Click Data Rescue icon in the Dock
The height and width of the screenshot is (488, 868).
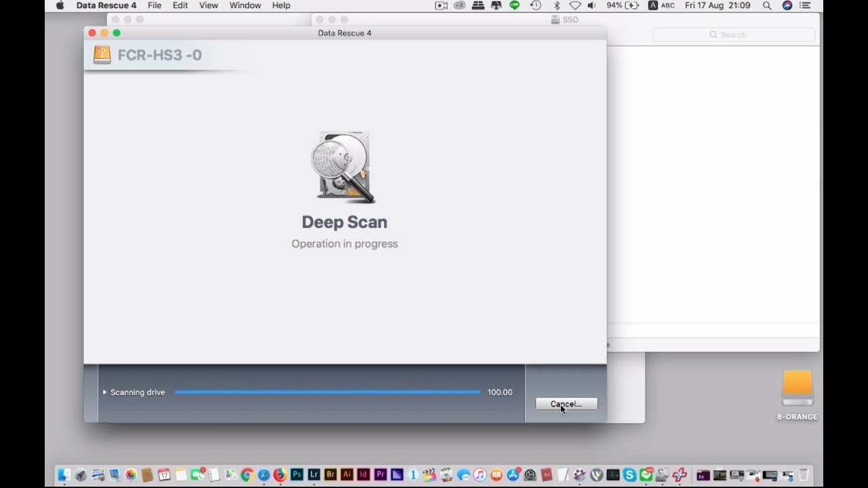click(679, 475)
